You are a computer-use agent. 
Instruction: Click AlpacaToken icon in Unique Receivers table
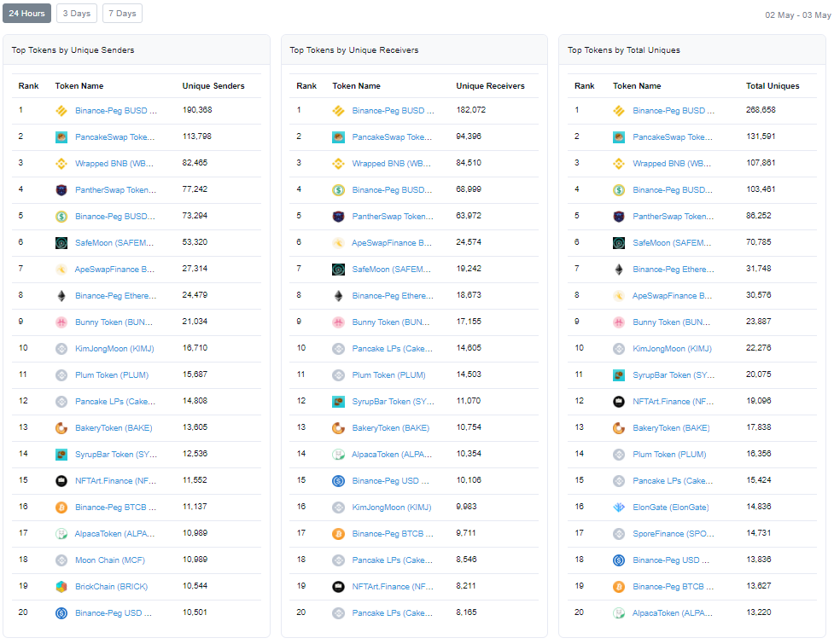[x=338, y=455]
